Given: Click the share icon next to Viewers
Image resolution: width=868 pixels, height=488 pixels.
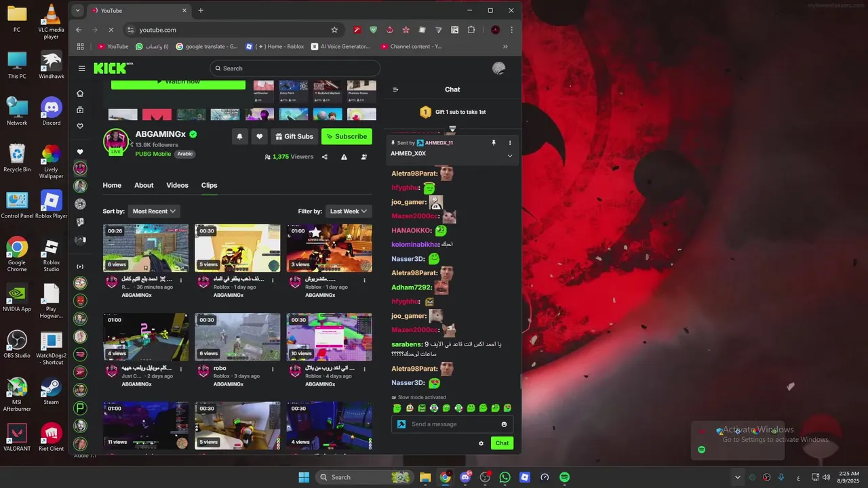Looking at the screenshot, I should pos(324,157).
